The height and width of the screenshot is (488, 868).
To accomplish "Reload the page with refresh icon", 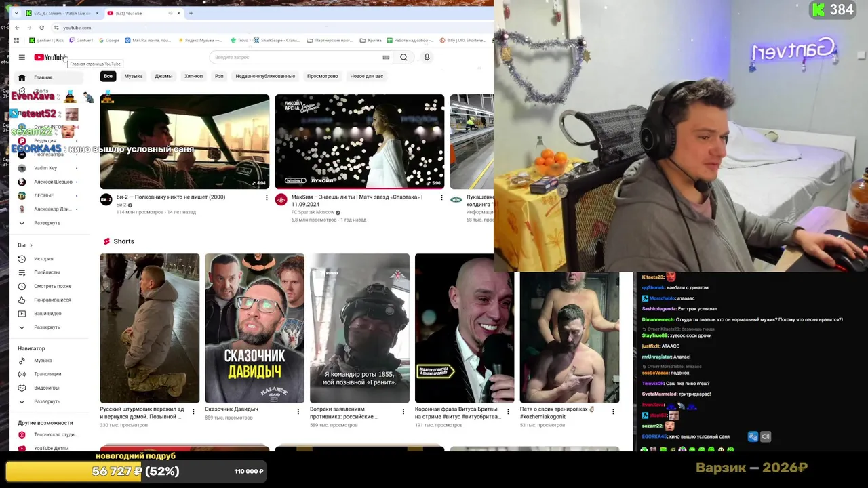I will (41, 28).
